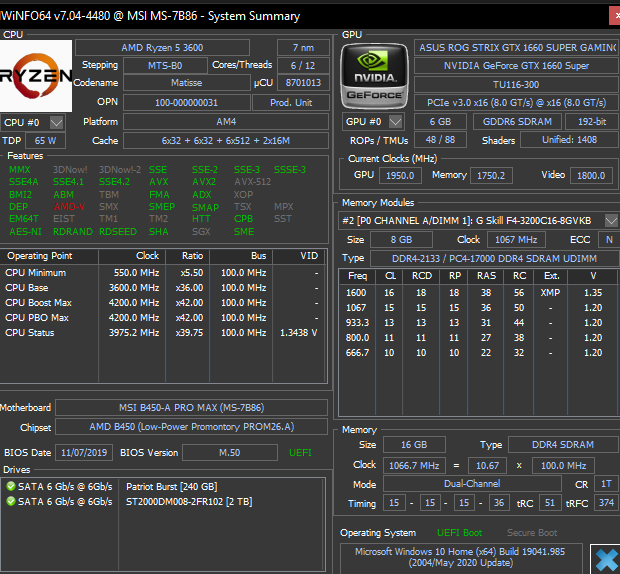This screenshot has height=574, width=620.
Task: Click the Ratio column header
Action: (x=188, y=256)
